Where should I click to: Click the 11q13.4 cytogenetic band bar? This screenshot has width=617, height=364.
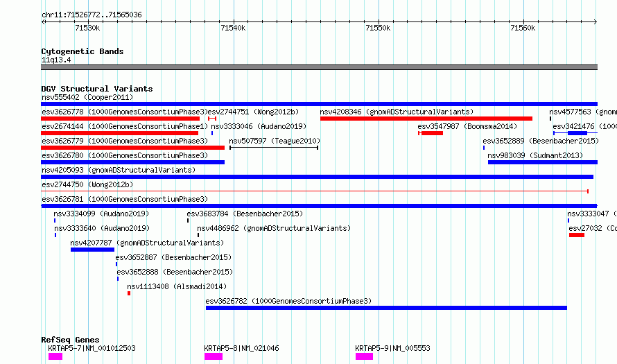[319, 67]
